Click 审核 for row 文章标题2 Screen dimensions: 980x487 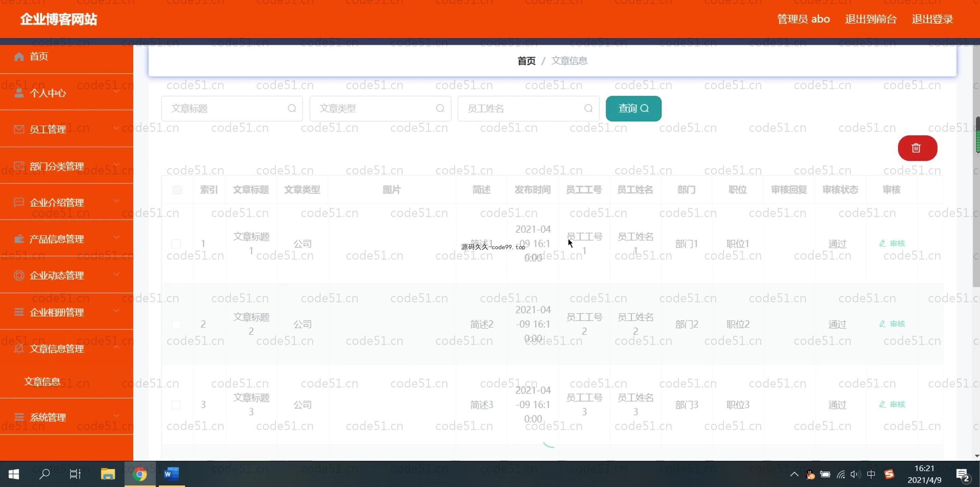point(892,324)
